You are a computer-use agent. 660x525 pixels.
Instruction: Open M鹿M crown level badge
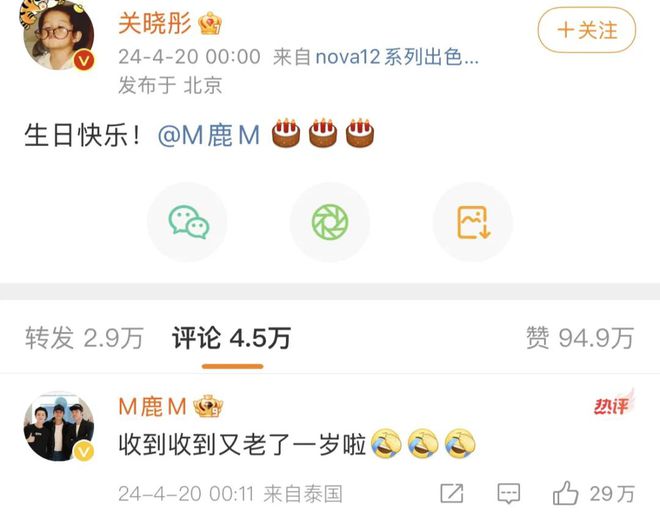208,406
